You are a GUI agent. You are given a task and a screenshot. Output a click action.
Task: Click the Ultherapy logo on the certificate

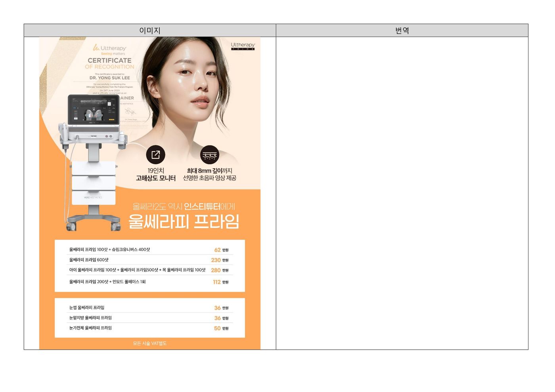click(x=109, y=48)
